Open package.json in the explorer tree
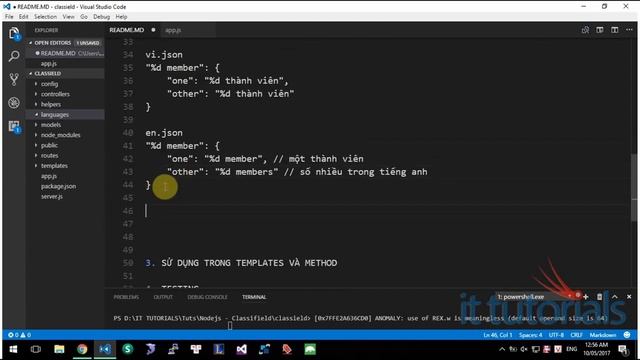This screenshot has width=640, height=360. pyautogui.click(x=58, y=186)
